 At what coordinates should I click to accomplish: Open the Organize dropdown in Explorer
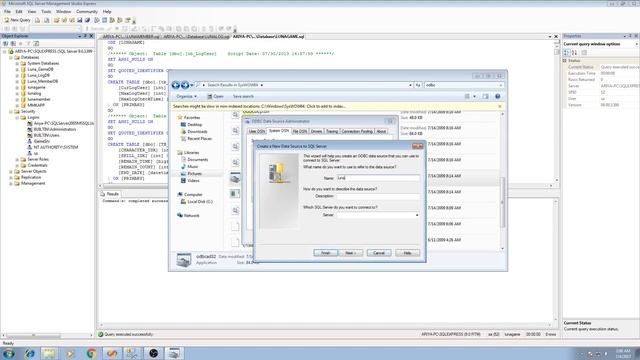click(187, 96)
